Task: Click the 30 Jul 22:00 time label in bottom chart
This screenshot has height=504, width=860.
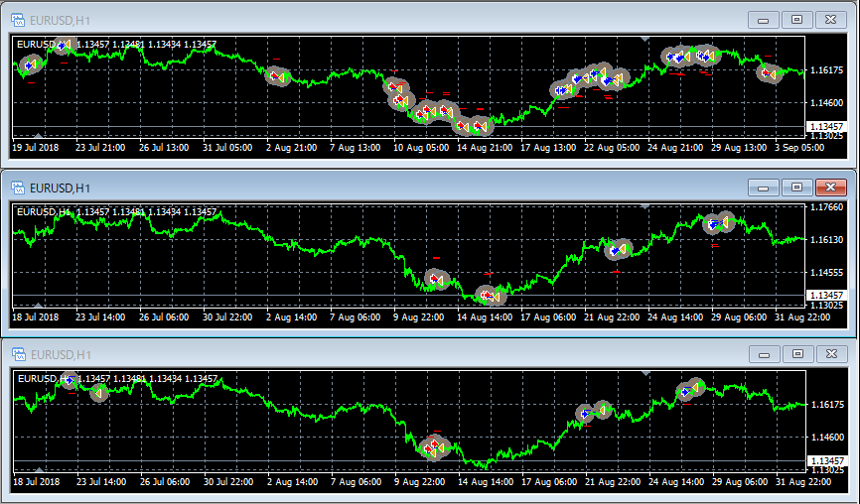Action: pyautogui.click(x=228, y=482)
